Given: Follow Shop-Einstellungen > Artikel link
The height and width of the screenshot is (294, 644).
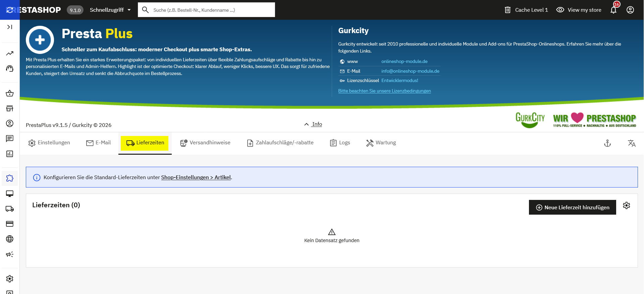Looking at the screenshot, I should pos(196,177).
